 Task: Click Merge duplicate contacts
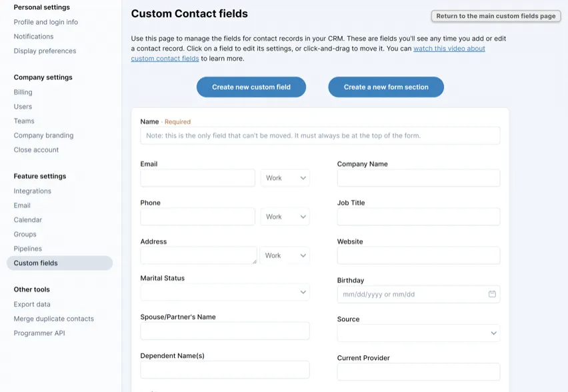(x=55, y=319)
